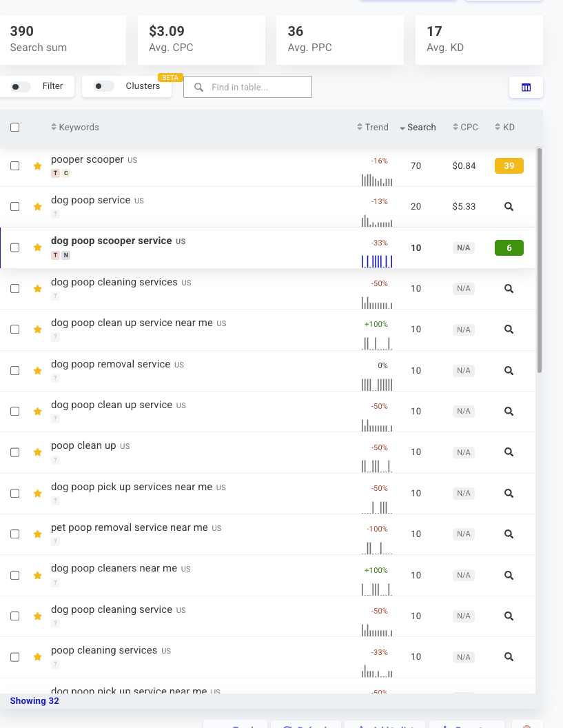Select checkbox for dog poop service

[x=15, y=207]
